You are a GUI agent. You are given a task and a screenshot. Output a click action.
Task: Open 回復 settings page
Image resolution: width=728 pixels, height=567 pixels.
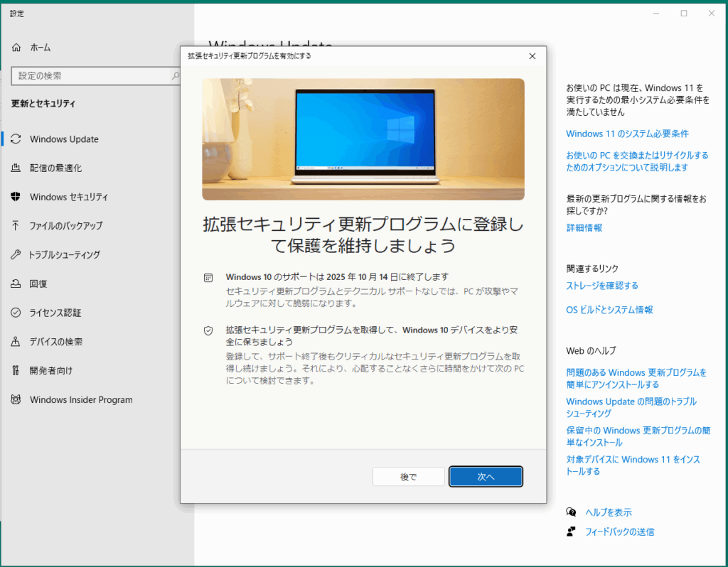[x=38, y=283]
